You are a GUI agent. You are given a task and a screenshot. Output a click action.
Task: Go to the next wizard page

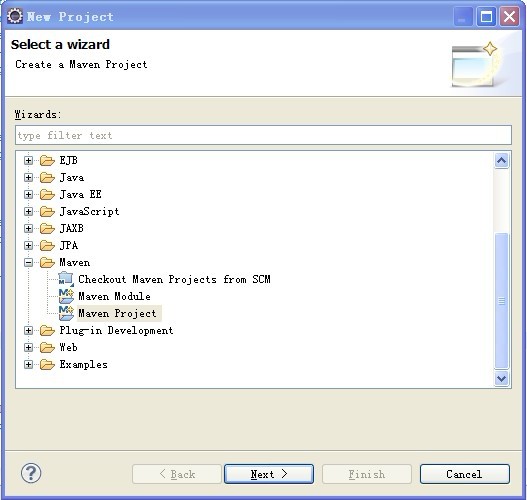pos(269,474)
